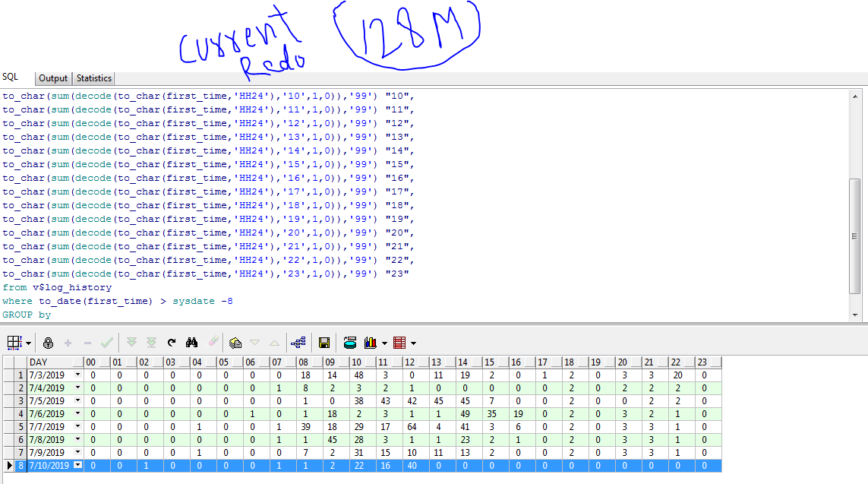Viewport: 868px width, 484px height.
Task: Click the refresh arrow icon in grid toolbar
Action: tap(172, 343)
